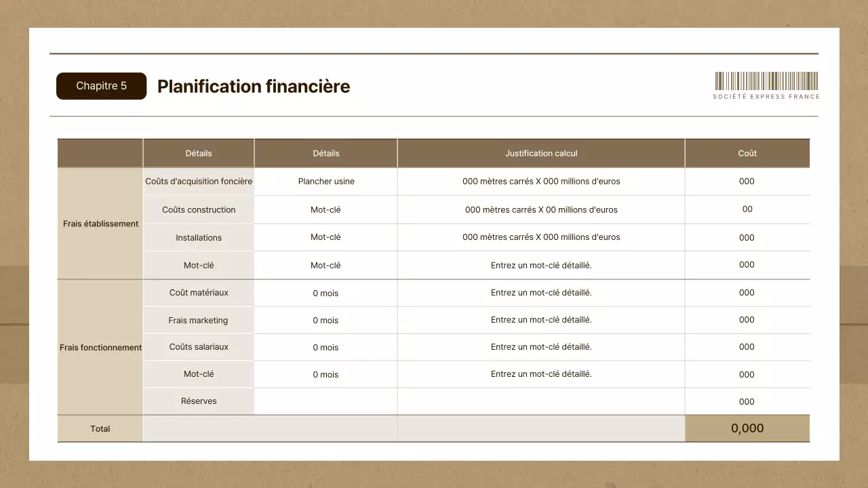Select the Frais établissement section label

100,223
